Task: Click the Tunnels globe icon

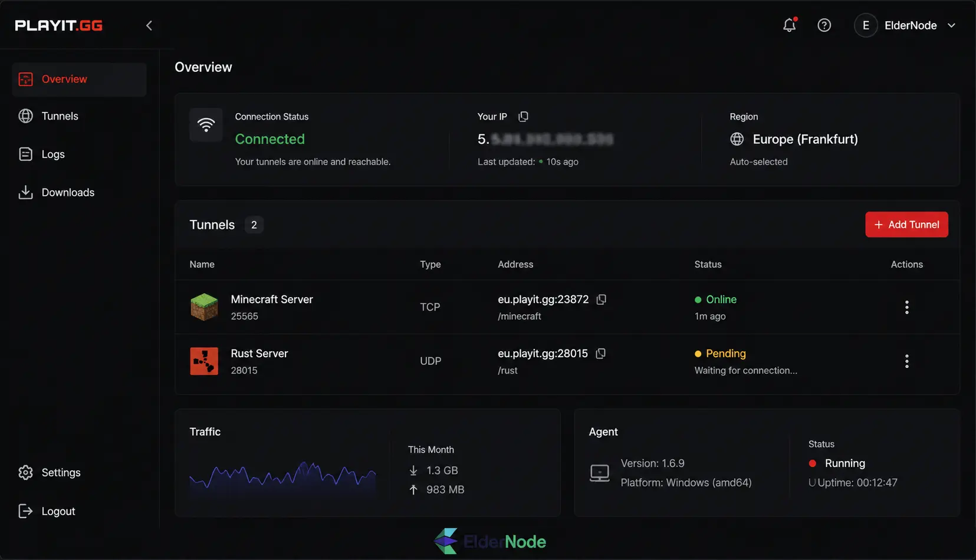Action: tap(25, 116)
